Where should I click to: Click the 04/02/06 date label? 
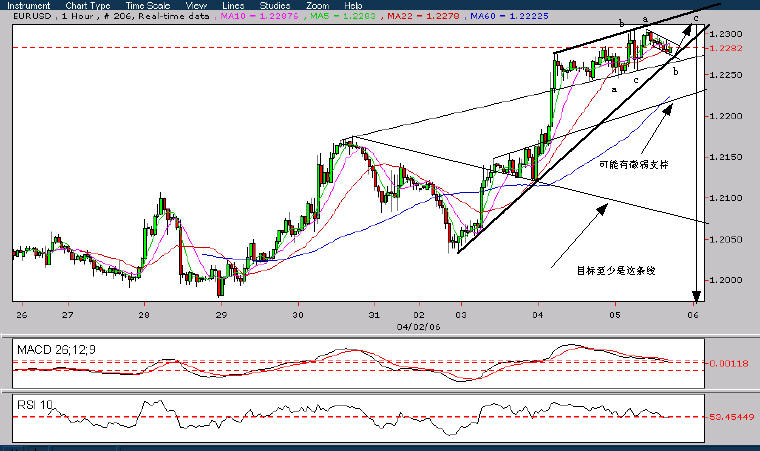418,327
